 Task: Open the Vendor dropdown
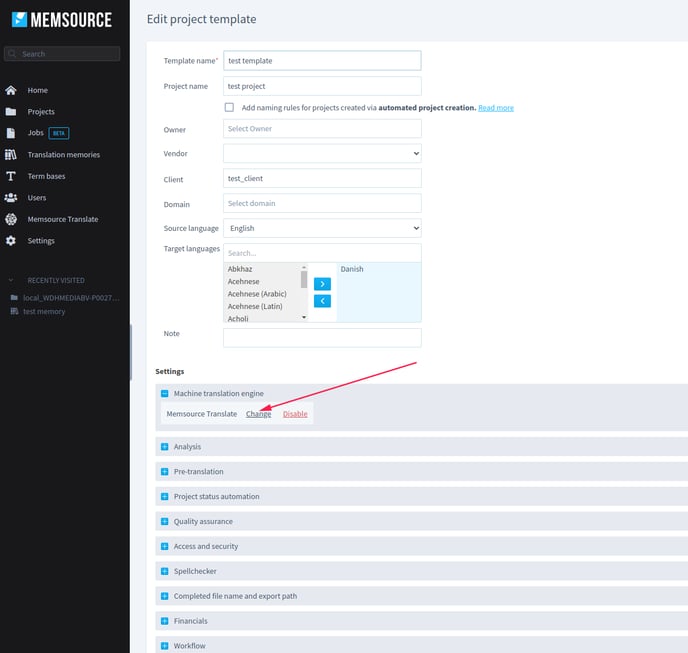click(x=322, y=153)
